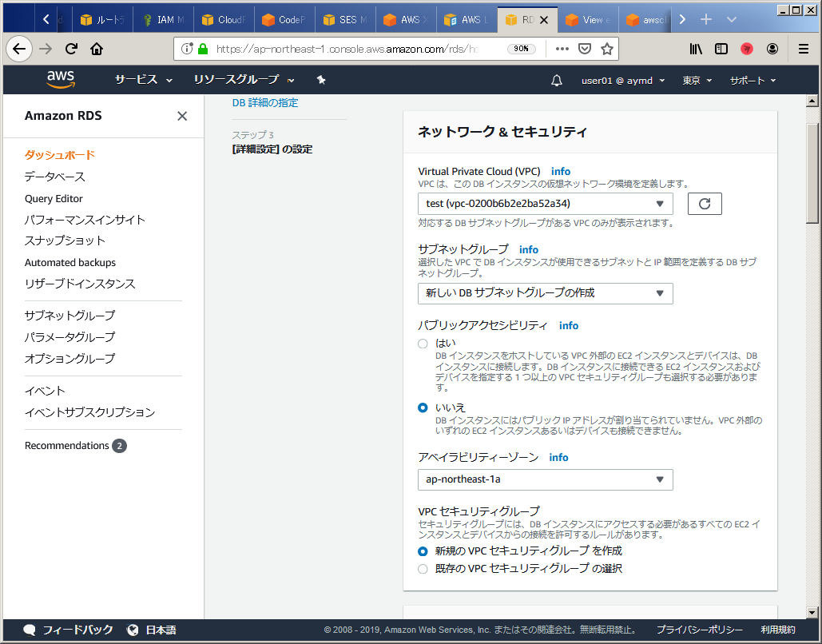Switch to the SES browser tab
Viewport: 822px width, 644px height.
(x=345, y=19)
